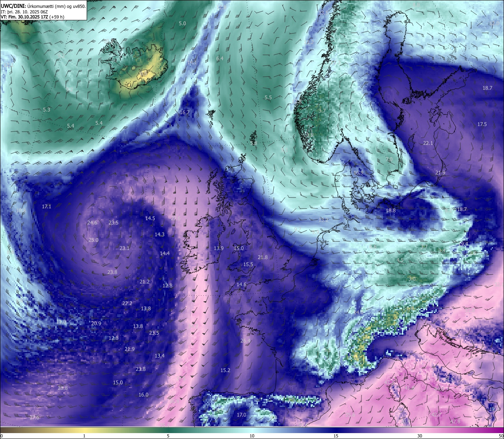Click the color scale tick labeled 0
Image resolution: width=504 pixels, height=439 pixels.
2,436
